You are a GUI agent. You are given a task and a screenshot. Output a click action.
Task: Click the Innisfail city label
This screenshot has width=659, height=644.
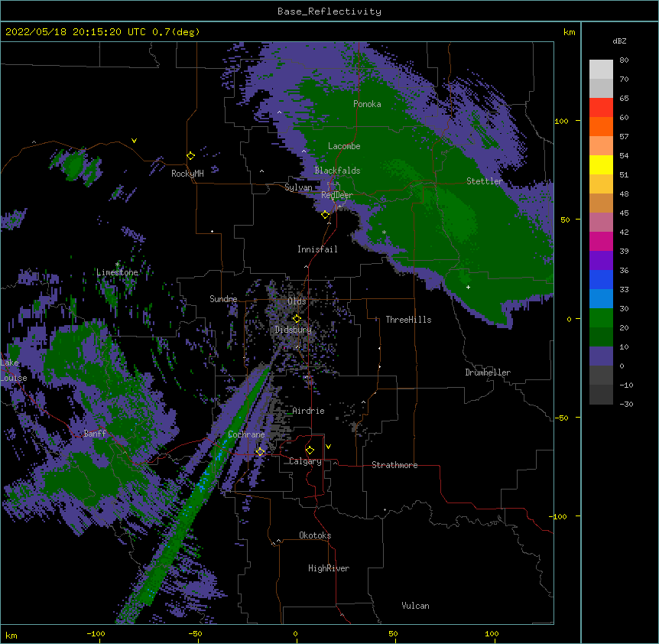click(x=317, y=249)
